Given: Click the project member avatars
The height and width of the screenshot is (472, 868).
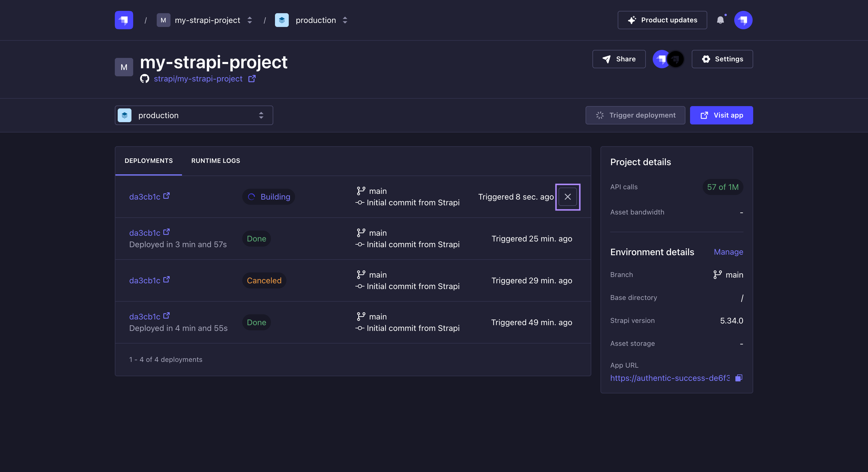Looking at the screenshot, I should click(669, 59).
